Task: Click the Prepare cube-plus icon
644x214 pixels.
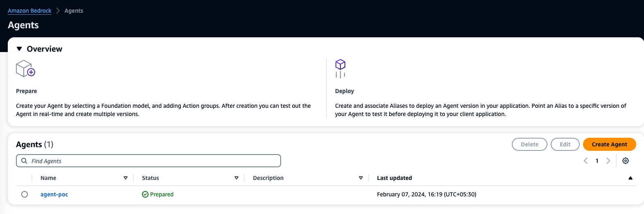Action: pyautogui.click(x=25, y=68)
